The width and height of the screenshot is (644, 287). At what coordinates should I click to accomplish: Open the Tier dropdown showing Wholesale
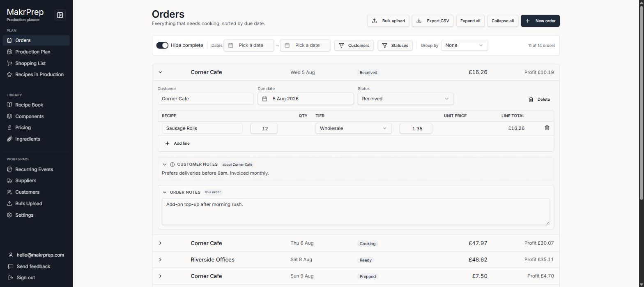(353, 128)
